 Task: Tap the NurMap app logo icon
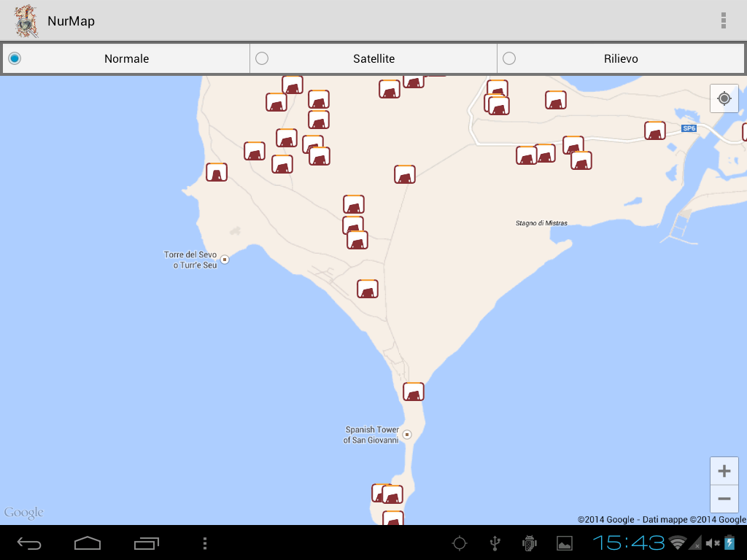click(25, 21)
